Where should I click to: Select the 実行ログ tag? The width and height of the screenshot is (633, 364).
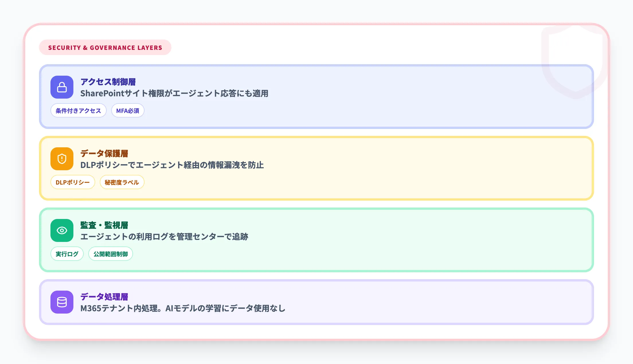click(67, 254)
